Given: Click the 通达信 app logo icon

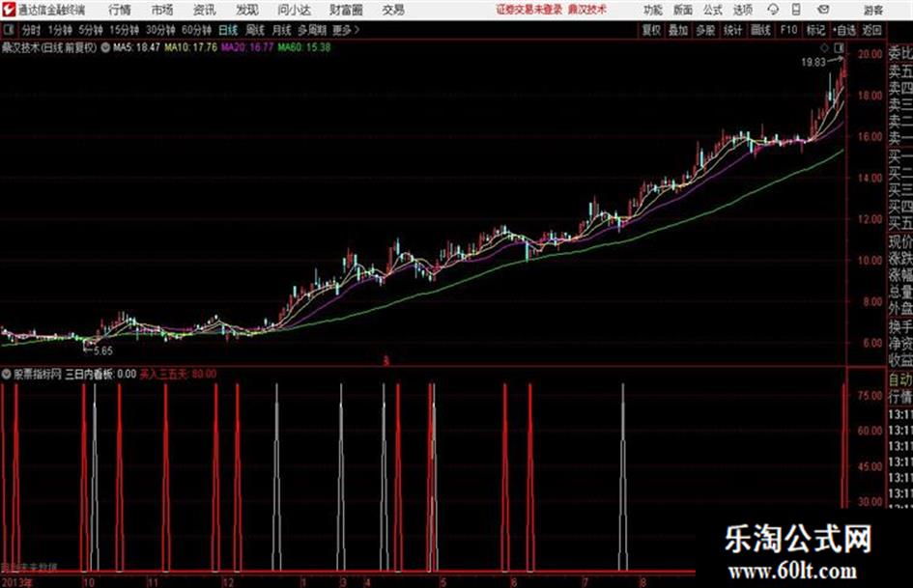Looking at the screenshot, I should point(8,10).
